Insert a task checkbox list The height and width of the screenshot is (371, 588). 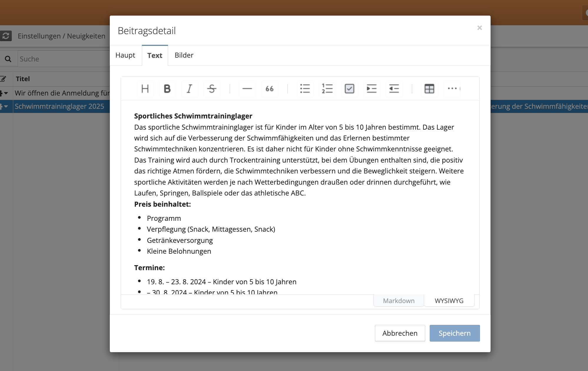tap(349, 88)
